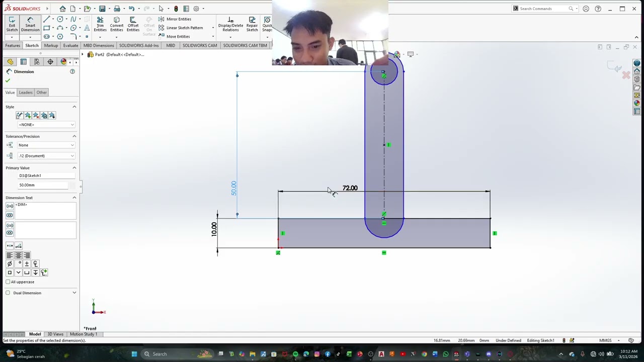Click Linear Sketch Pattern
Screen dimensions: 644x362
181,28
